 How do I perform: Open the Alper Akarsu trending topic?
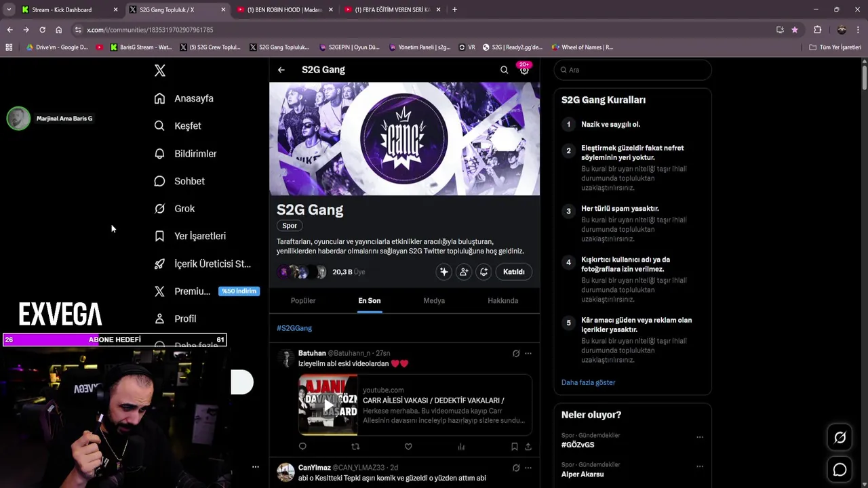tap(583, 474)
